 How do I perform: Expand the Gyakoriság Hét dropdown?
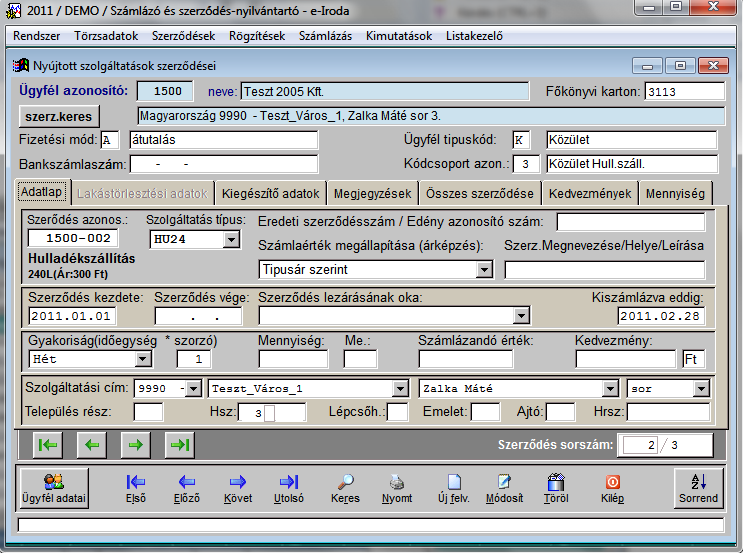pos(143,358)
